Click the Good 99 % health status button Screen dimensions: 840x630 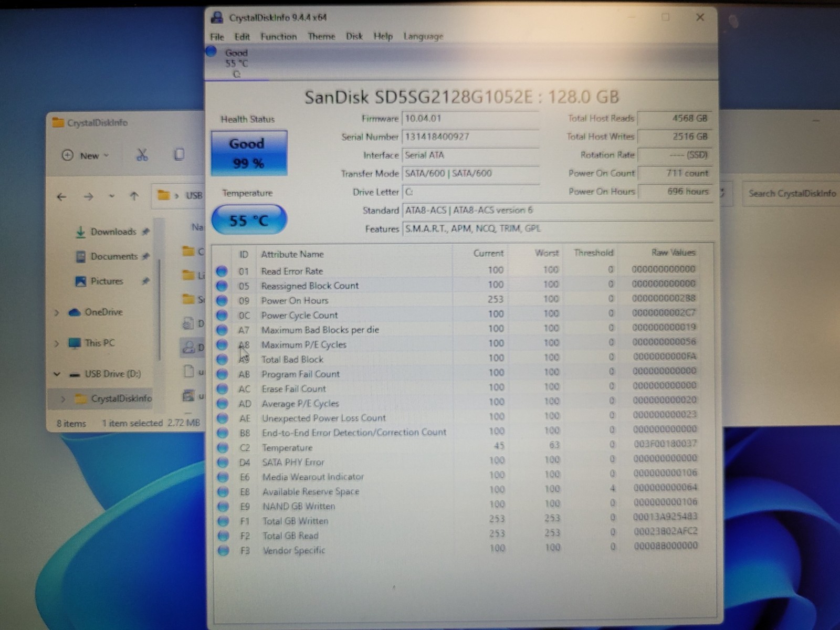tap(249, 153)
